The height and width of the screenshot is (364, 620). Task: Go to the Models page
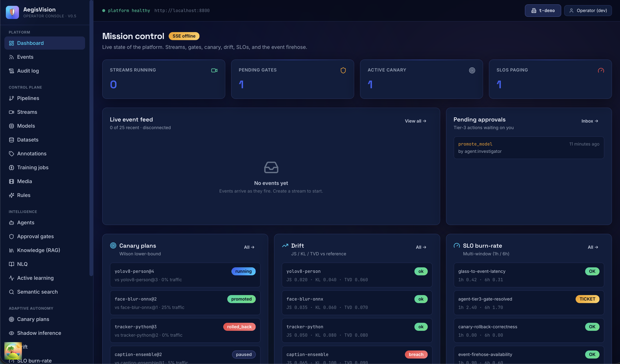pyautogui.click(x=45, y=126)
